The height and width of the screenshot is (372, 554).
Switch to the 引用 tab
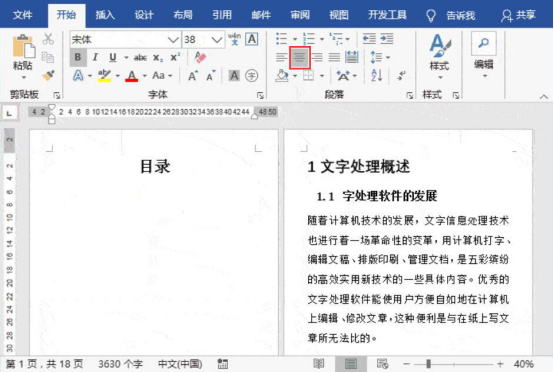(222, 15)
